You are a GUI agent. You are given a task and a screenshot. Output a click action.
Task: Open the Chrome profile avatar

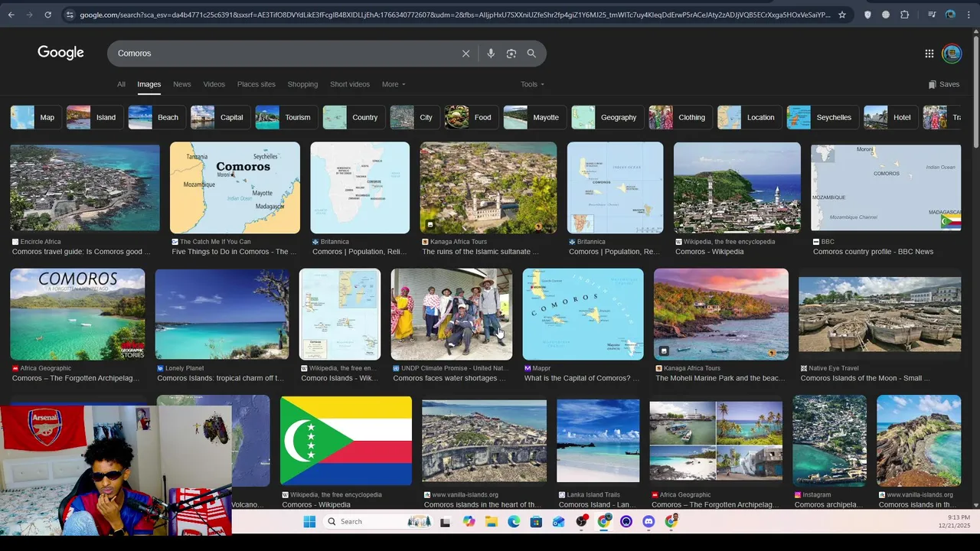pyautogui.click(x=950, y=15)
